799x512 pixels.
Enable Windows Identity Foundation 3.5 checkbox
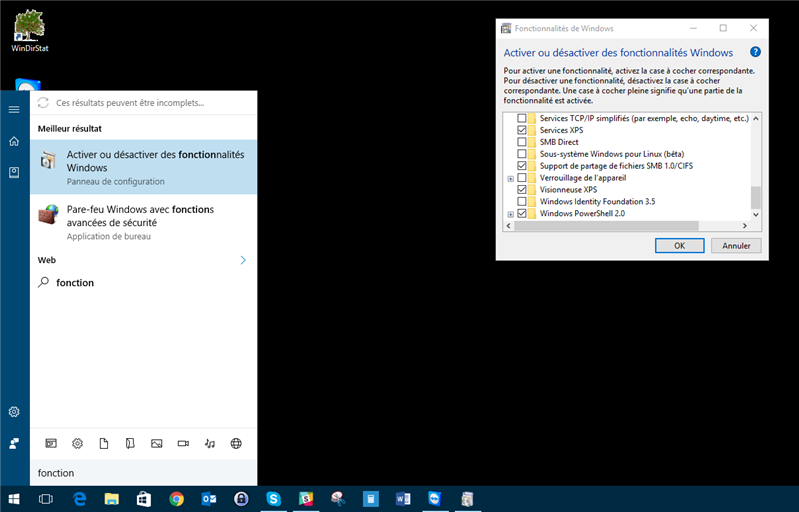pos(522,201)
